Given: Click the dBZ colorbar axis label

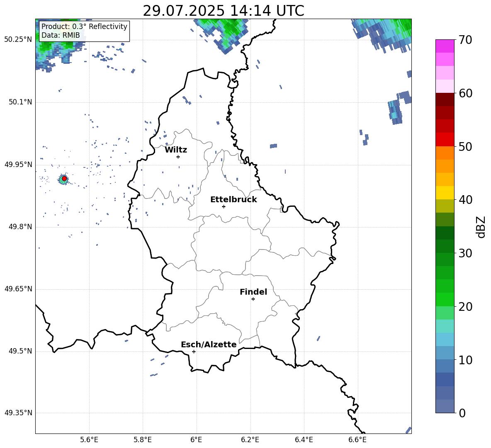Looking at the screenshot, I should 481,227.
